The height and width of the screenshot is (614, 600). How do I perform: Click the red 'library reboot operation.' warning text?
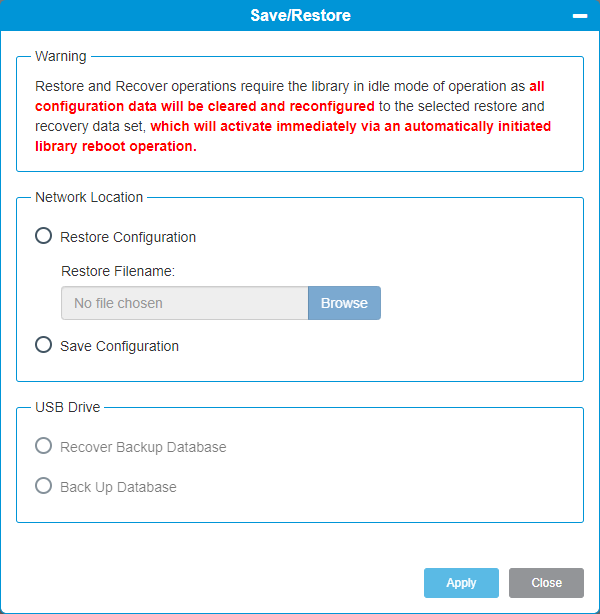[116, 146]
